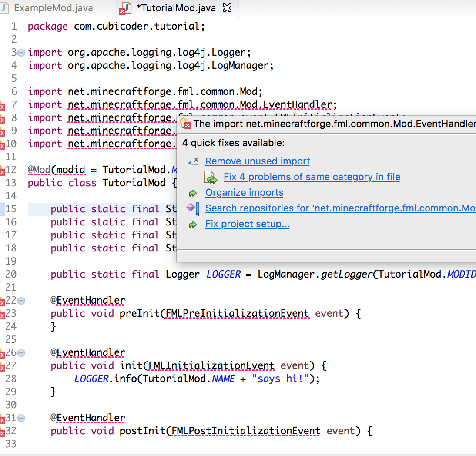Click the green arrow icon beside Organize imports

[192, 193]
